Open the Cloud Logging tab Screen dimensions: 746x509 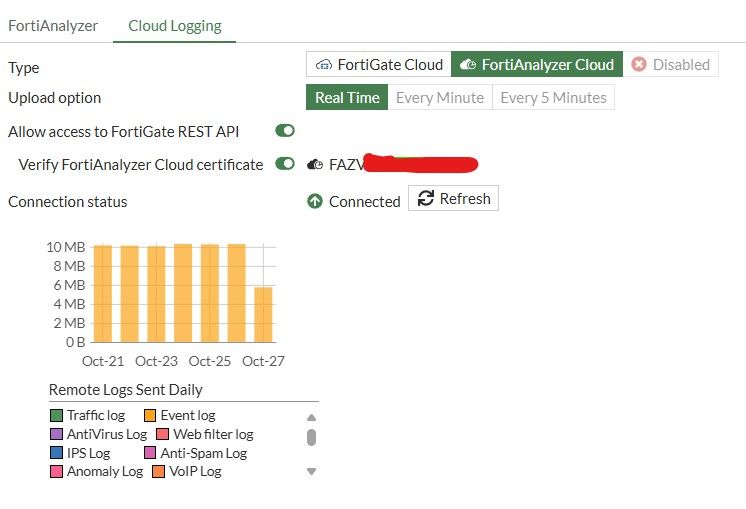(x=175, y=26)
